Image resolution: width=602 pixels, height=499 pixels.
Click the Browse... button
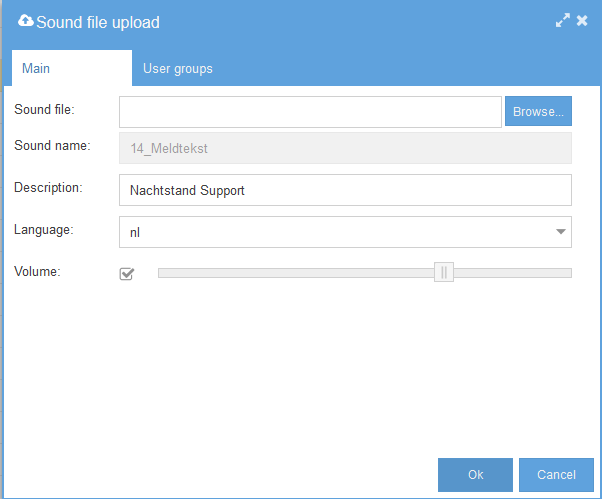tap(538, 111)
